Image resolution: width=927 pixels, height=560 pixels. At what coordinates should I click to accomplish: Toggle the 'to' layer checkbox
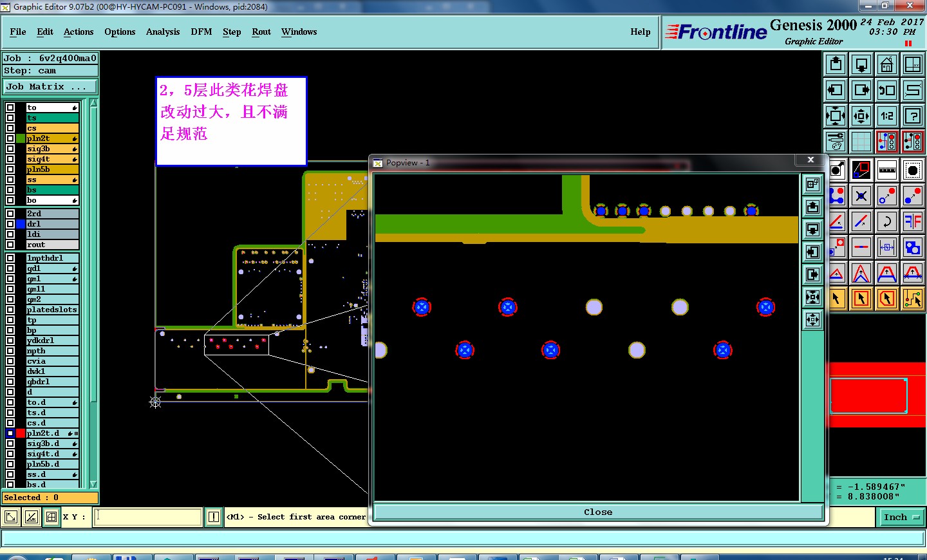pyautogui.click(x=10, y=107)
